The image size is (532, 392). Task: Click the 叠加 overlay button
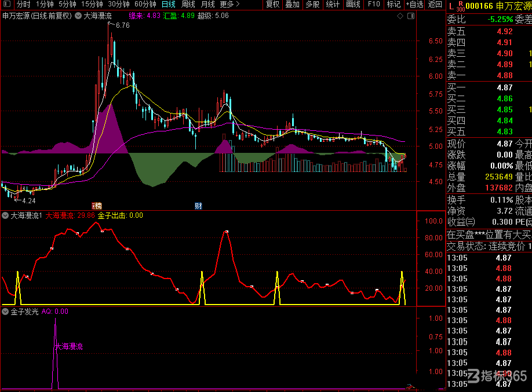pos(292,5)
